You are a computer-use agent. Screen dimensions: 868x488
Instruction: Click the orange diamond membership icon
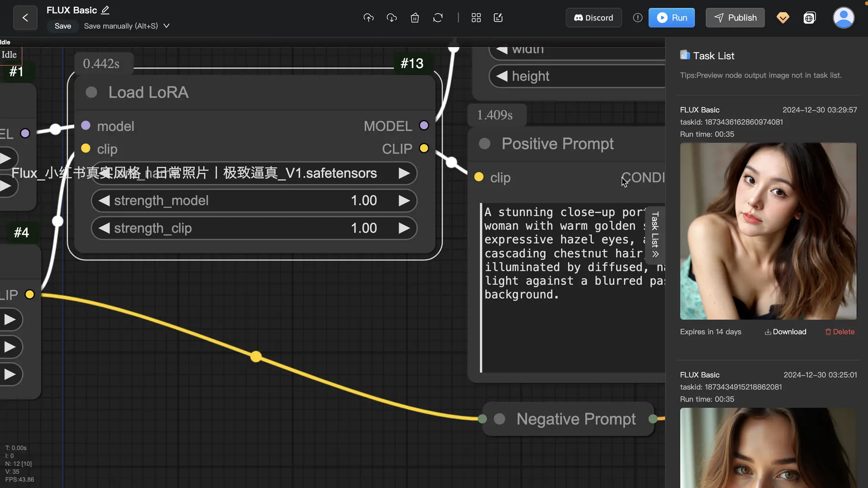(783, 18)
